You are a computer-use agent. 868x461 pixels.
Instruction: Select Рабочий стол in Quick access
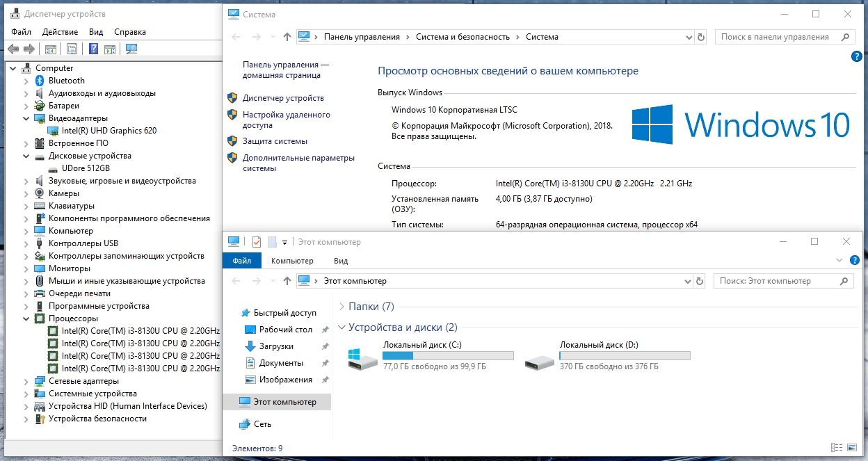pos(285,330)
